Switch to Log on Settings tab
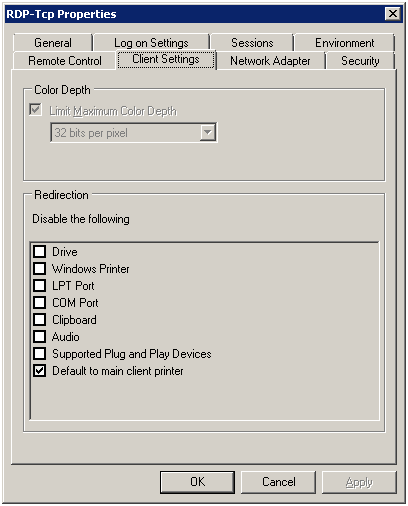Screen dimensions: 408x506 coord(151,43)
